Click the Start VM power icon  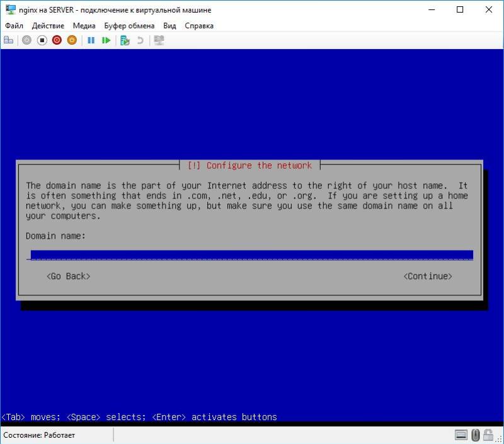(25, 40)
